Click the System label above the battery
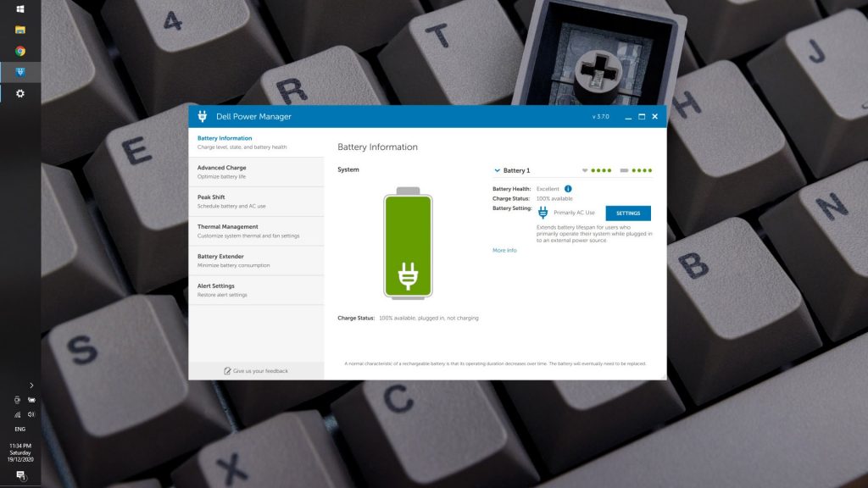Image resolution: width=868 pixels, height=488 pixels. point(348,169)
